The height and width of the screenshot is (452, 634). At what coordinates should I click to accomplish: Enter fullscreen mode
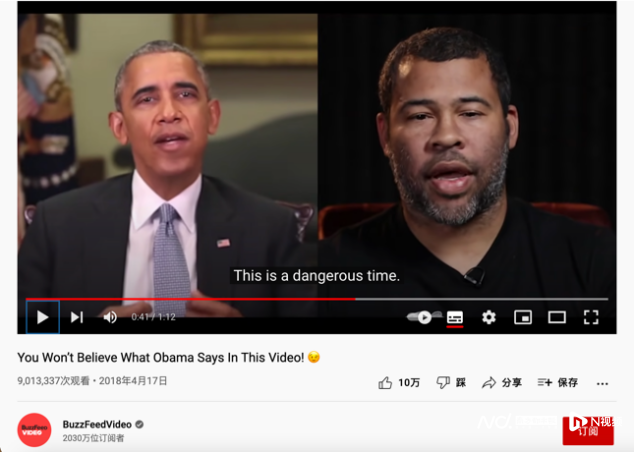pyautogui.click(x=591, y=317)
